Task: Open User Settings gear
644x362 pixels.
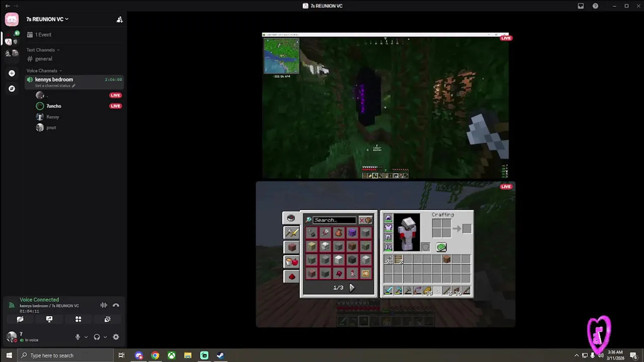Action: (116, 337)
